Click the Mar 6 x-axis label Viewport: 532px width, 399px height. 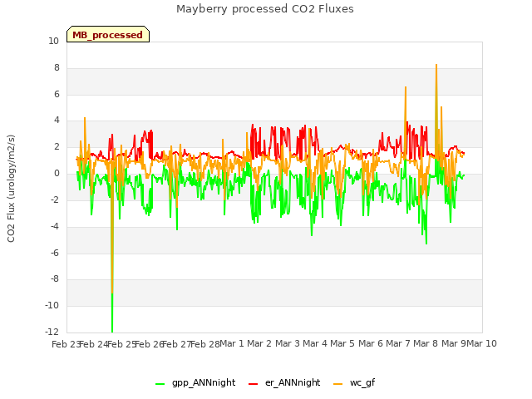pos(371,343)
